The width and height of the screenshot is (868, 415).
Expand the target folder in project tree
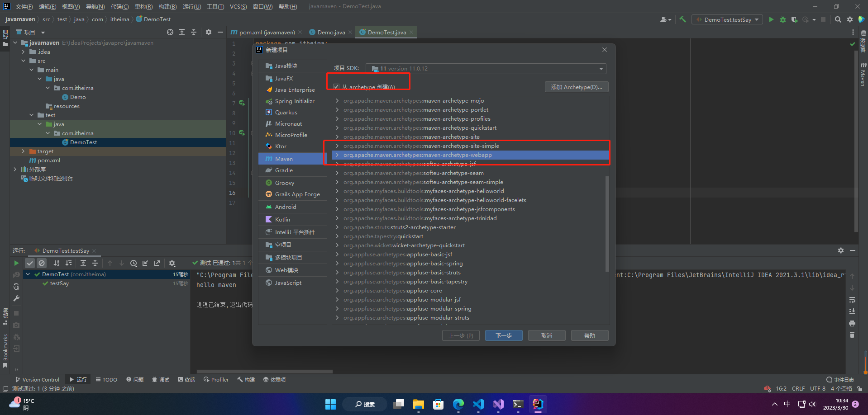click(x=23, y=151)
